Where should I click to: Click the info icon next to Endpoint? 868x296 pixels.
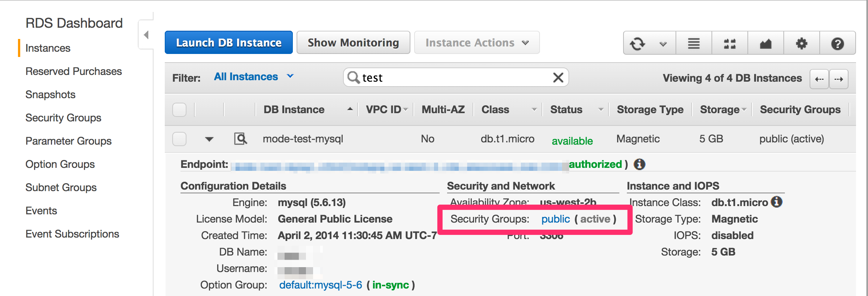point(640,164)
